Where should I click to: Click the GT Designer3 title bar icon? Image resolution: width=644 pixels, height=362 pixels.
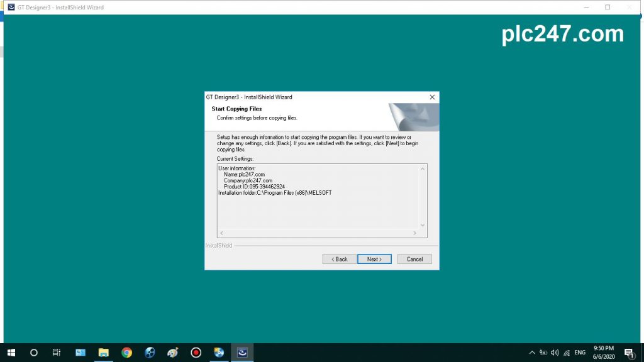[x=11, y=7]
